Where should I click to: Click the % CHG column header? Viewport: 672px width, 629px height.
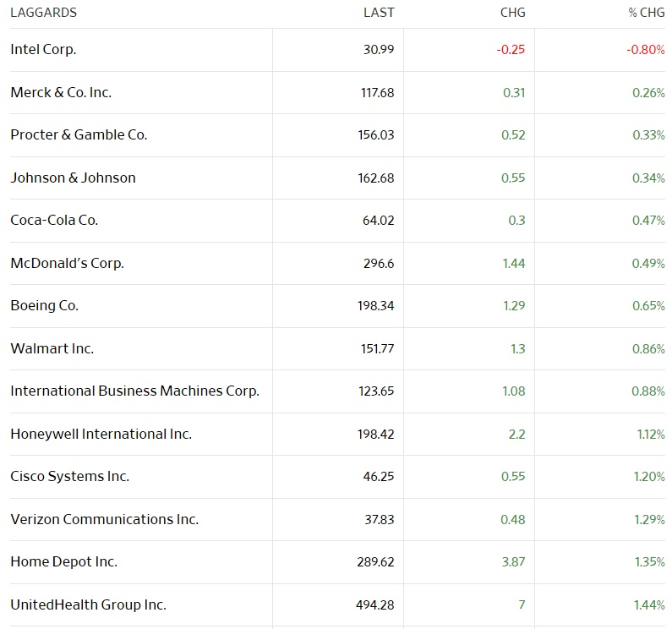tap(647, 13)
